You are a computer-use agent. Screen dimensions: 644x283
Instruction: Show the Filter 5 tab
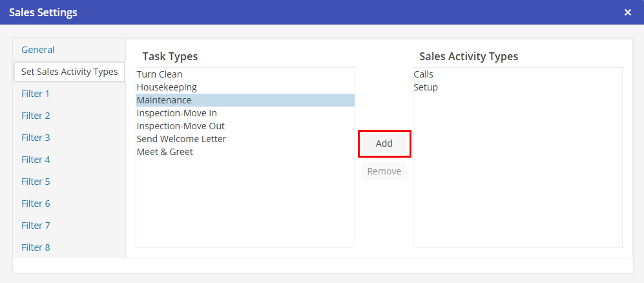pos(36,182)
